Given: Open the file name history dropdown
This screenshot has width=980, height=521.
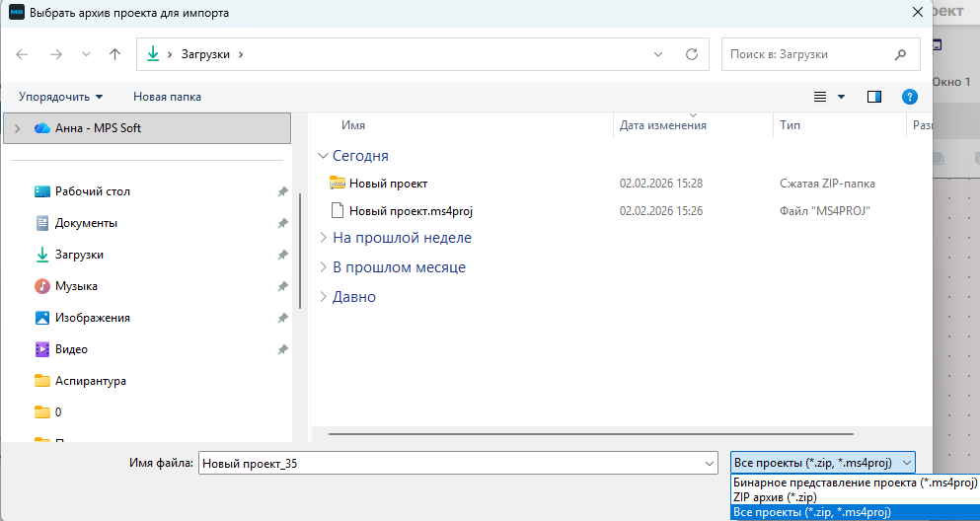Looking at the screenshot, I should (x=710, y=464).
